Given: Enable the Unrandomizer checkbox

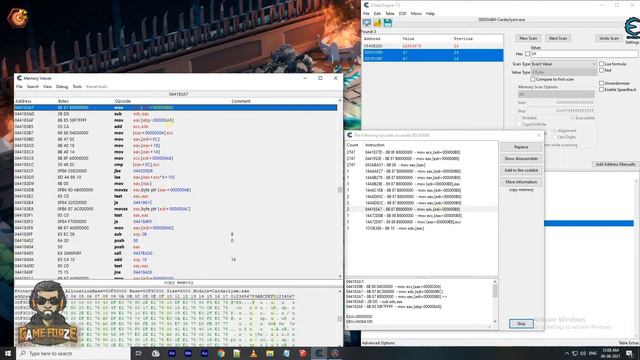Looking at the screenshot, I should pos(601,83).
